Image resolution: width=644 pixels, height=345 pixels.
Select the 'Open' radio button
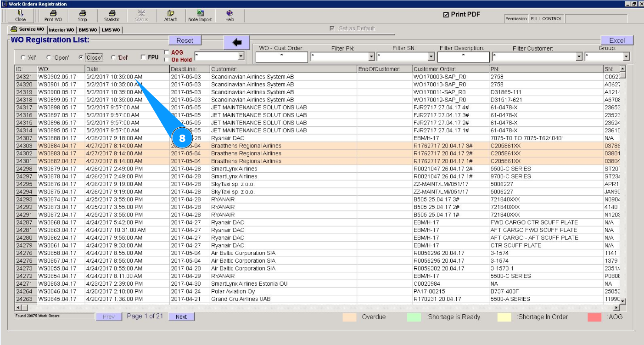click(x=48, y=58)
